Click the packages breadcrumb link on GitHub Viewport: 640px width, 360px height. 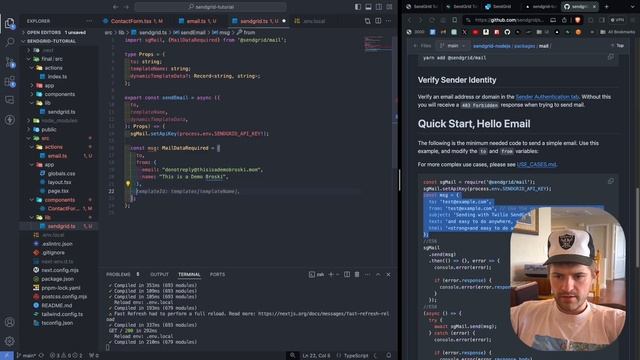point(524,46)
